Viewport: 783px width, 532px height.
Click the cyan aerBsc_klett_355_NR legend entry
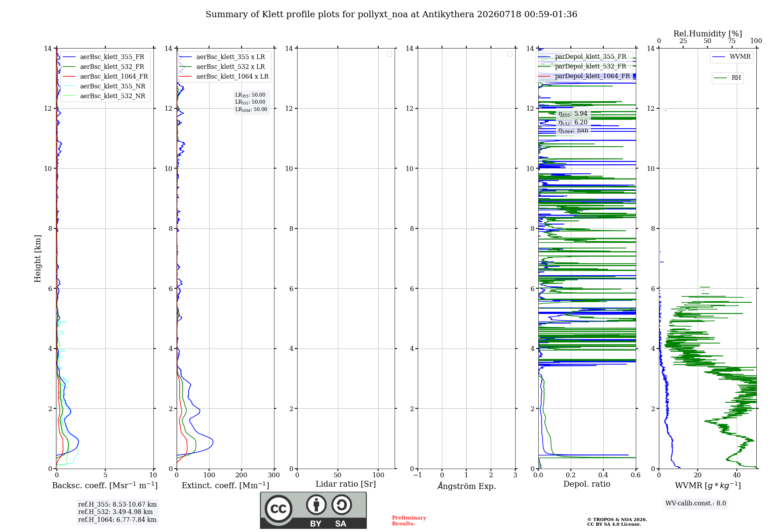point(104,86)
